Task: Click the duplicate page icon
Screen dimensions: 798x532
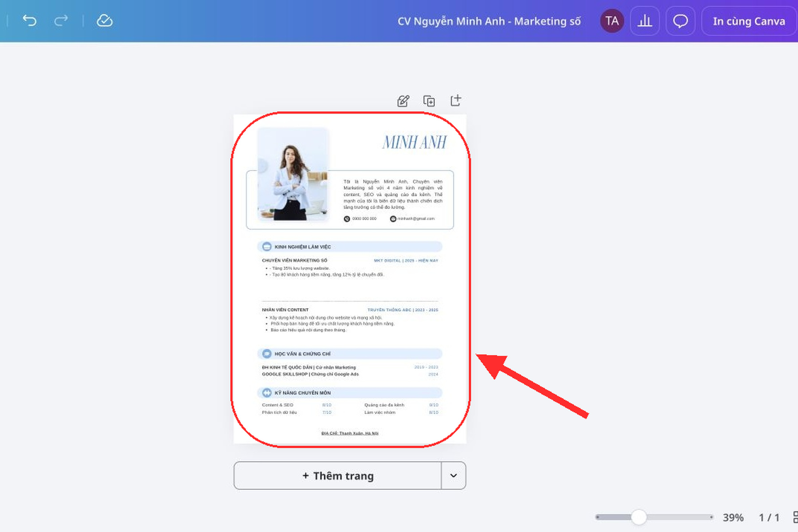Action: [x=429, y=101]
